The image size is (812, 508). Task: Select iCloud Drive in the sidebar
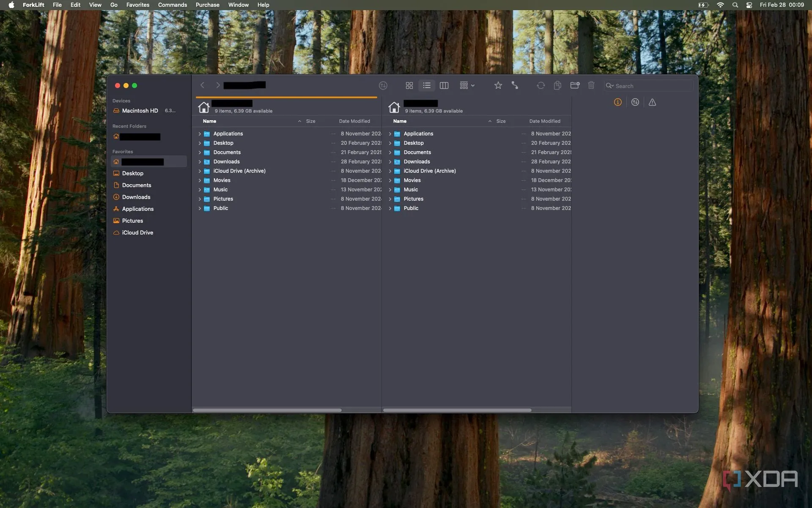pos(137,232)
